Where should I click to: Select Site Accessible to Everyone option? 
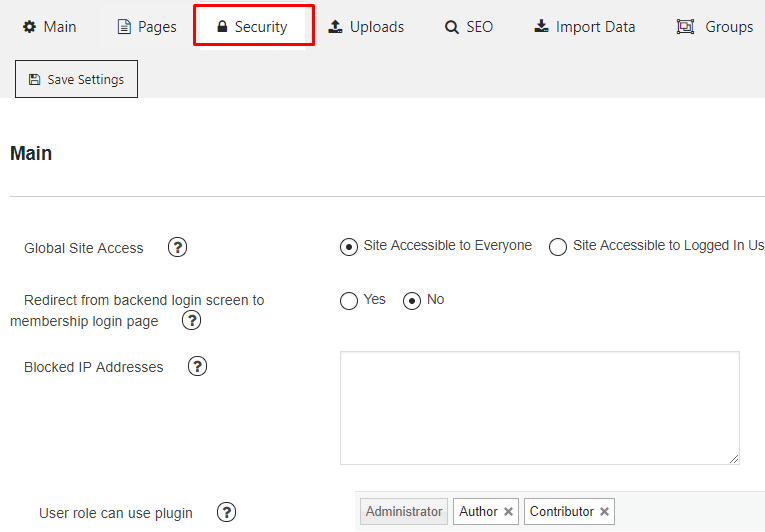pyautogui.click(x=349, y=247)
